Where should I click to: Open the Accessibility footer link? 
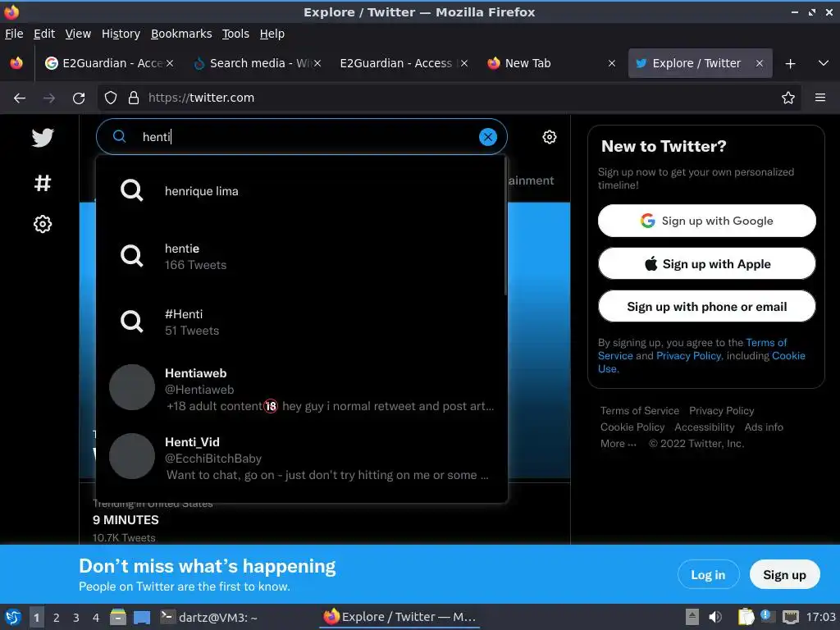[704, 427]
